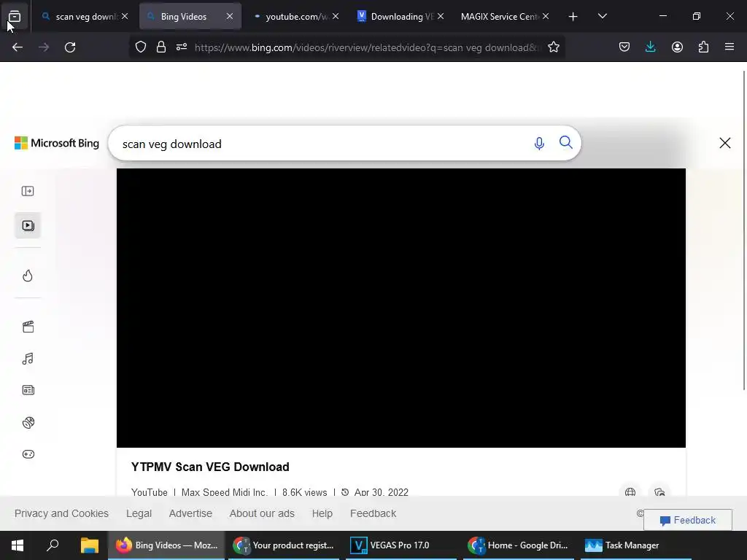Save page to Pocket
747x560 pixels.
point(624,47)
